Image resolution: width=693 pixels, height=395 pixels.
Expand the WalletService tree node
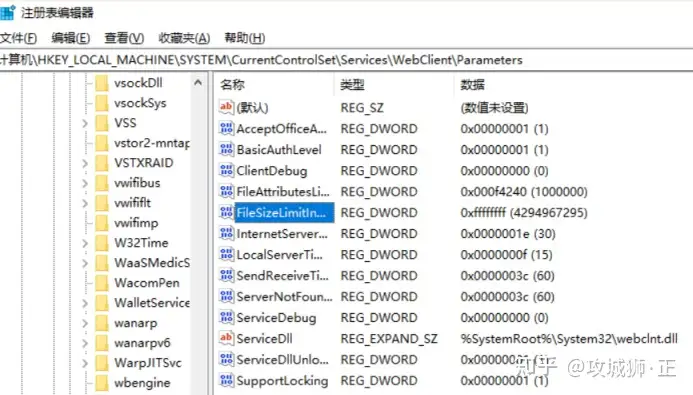85,303
